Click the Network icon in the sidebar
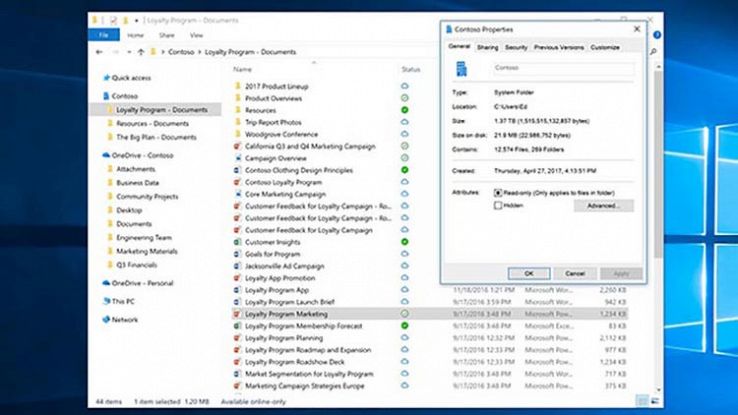 click(106, 319)
